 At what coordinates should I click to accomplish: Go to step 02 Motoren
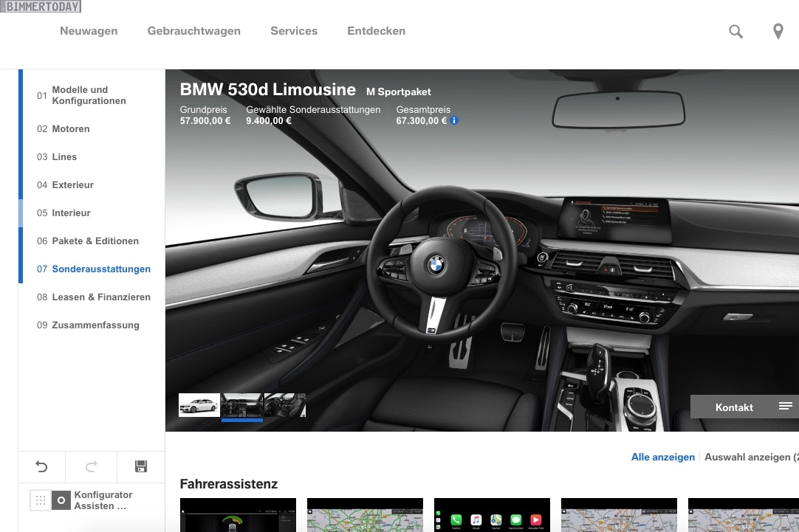(71, 129)
